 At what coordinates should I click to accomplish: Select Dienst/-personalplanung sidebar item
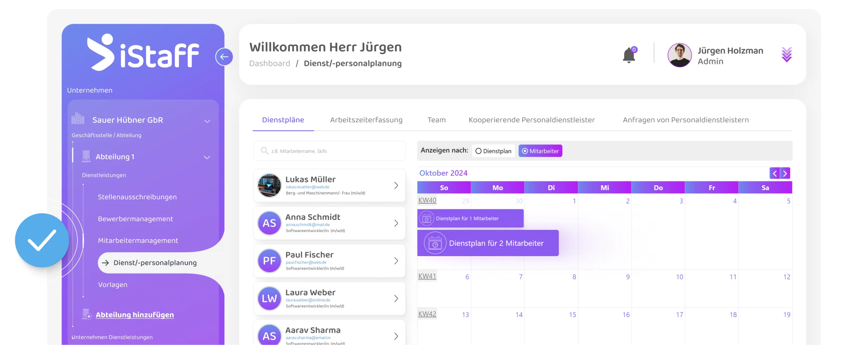point(155,263)
